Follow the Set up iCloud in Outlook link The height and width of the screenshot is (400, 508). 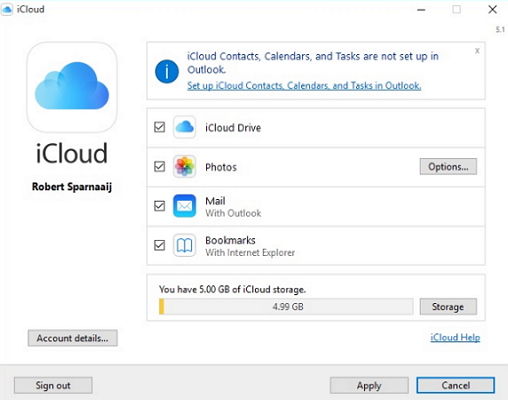304,86
